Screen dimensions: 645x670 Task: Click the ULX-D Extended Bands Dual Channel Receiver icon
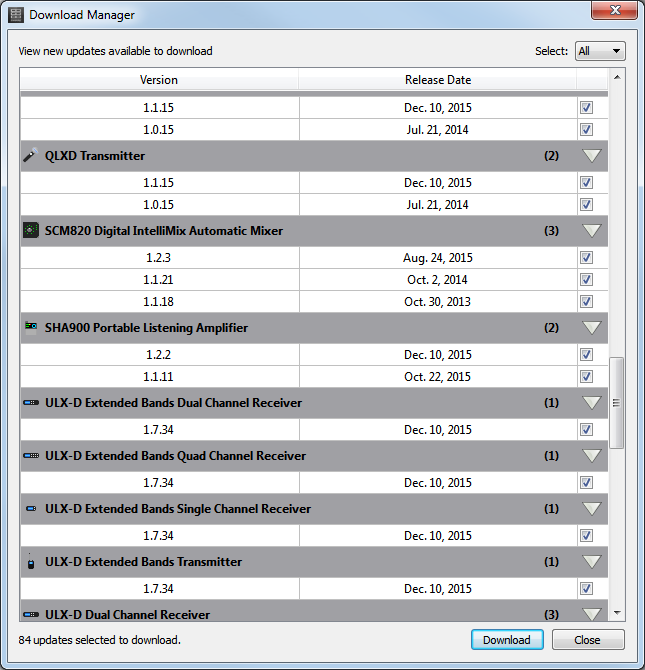(x=30, y=403)
